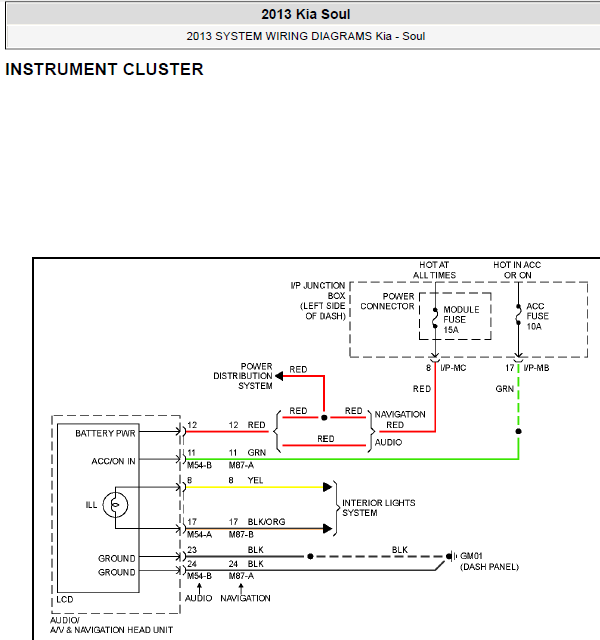Click the ACC fuse symbol
This screenshot has height=640, width=600.
(x=518, y=314)
